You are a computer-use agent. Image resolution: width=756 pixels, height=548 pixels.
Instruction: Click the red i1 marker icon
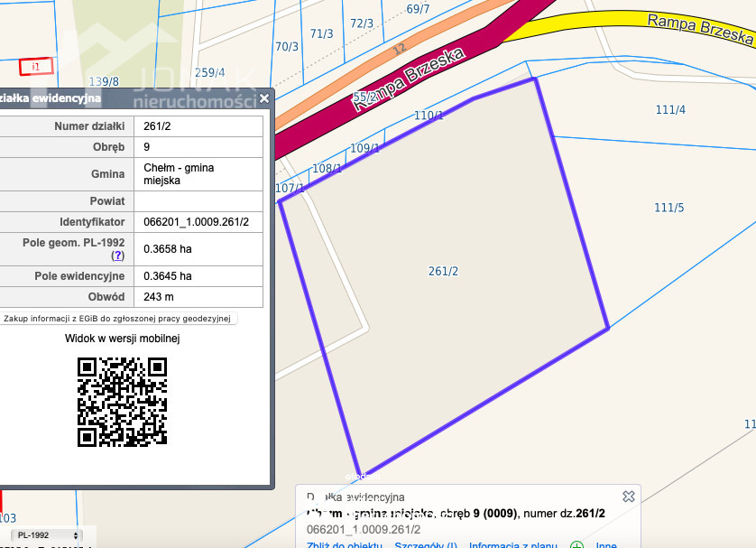click(x=36, y=66)
